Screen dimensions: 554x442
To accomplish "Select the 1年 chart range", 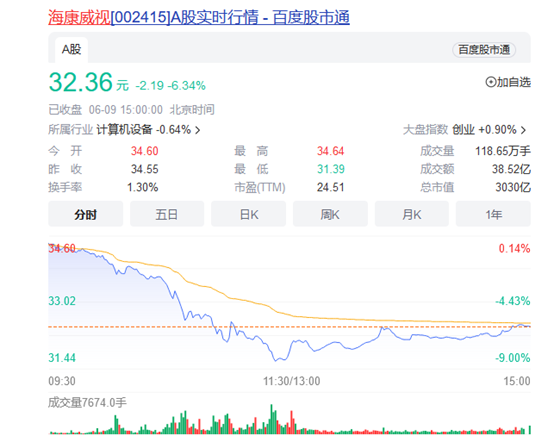I will click(x=493, y=214).
